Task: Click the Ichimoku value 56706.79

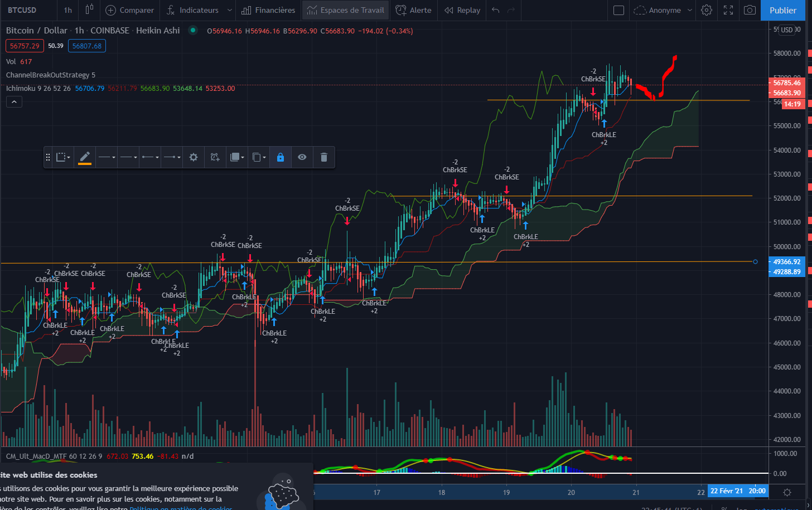Action: pos(90,88)
